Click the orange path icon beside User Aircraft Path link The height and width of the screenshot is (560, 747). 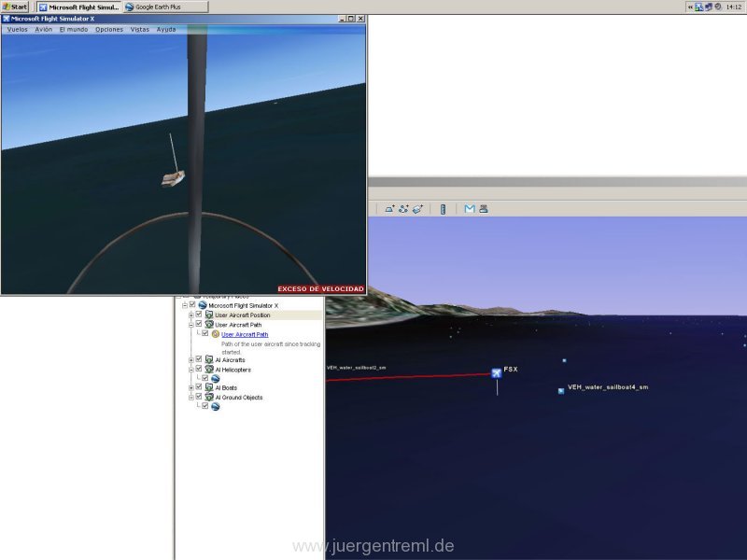tap(216, 334)
